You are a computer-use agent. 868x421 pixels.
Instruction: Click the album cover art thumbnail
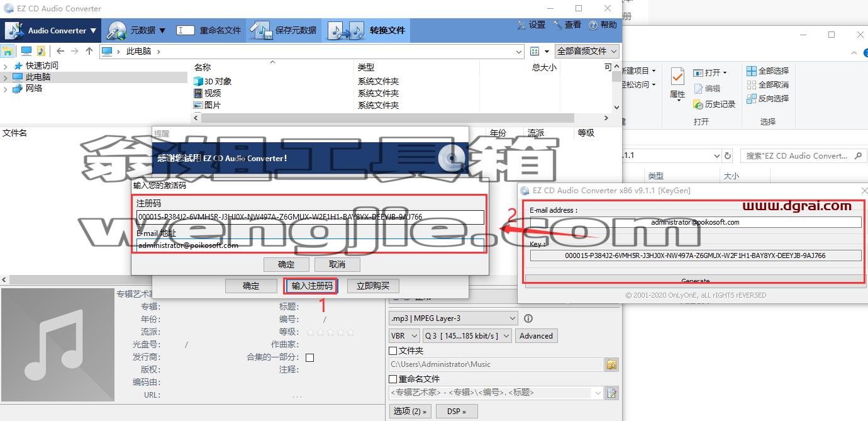pyautogui.click(x=58, y=344)
